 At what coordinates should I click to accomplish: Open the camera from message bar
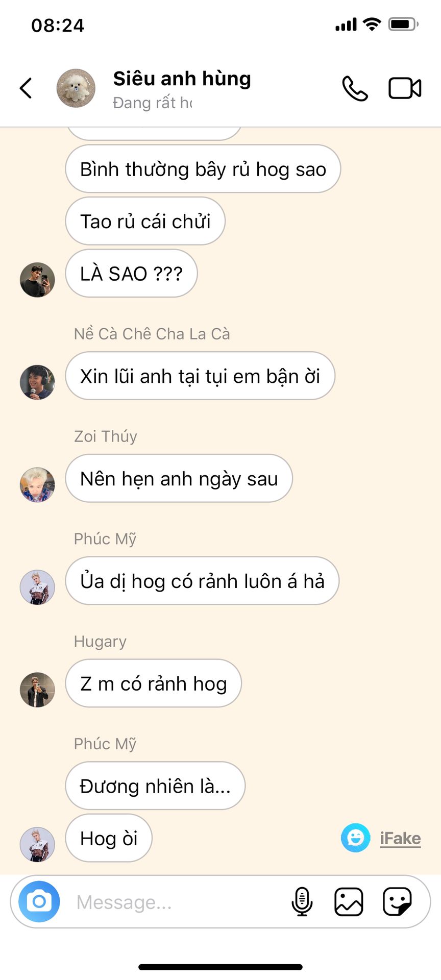pos(39,902)
